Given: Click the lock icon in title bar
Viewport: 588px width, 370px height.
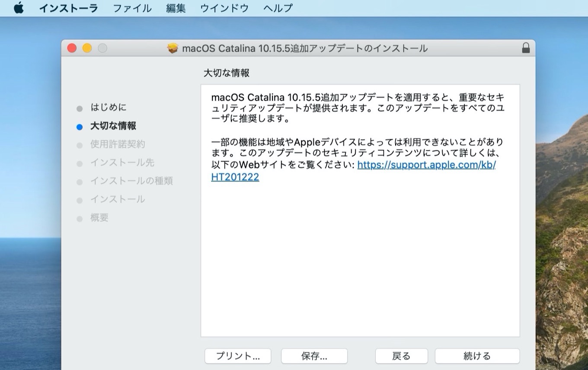Looking at the screenshot, I should (x=526, y=48).
